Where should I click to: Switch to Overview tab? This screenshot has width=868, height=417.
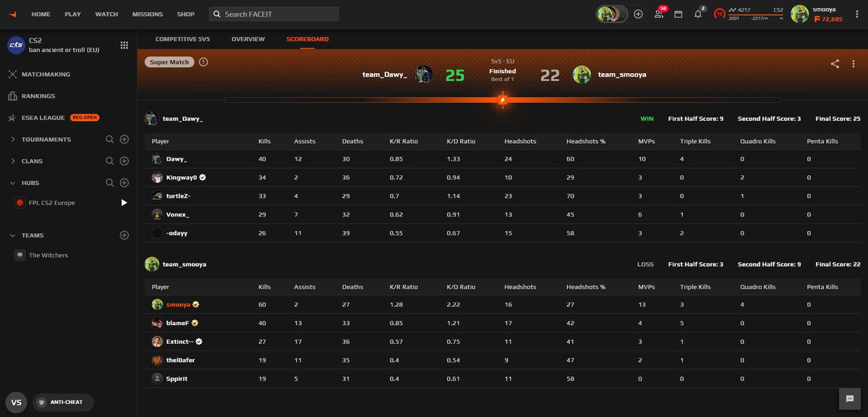click(x=248, y=39)
